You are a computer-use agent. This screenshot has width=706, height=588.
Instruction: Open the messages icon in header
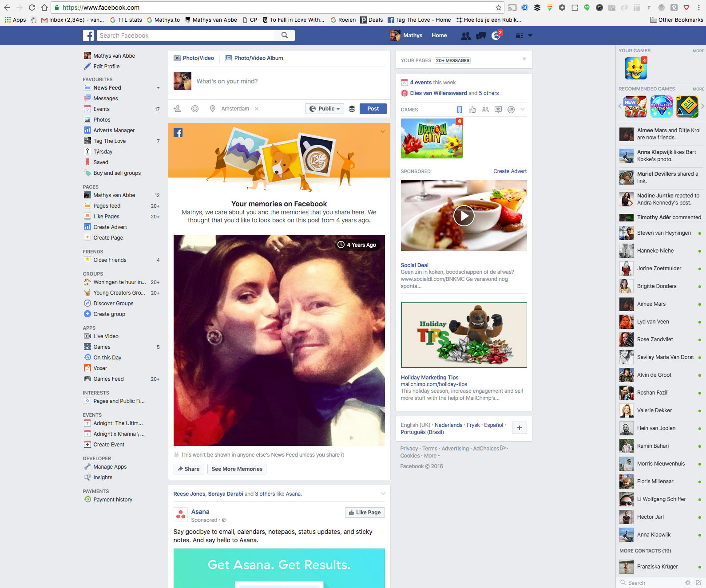pos(480,36)
